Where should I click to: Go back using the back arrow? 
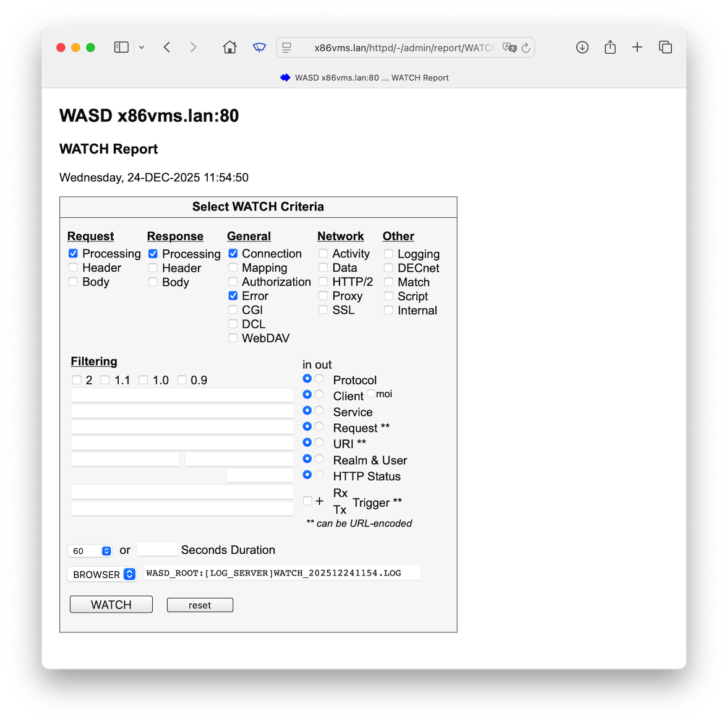pos(167,48)
